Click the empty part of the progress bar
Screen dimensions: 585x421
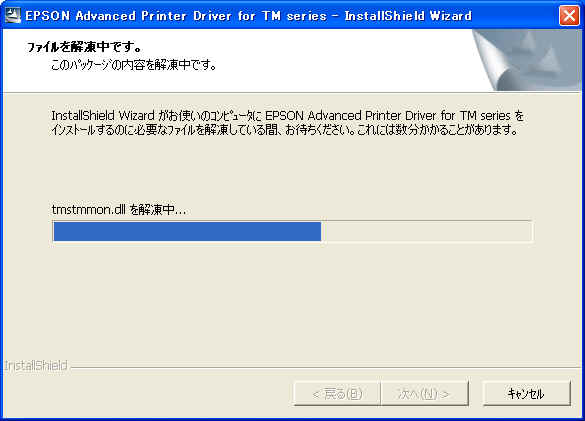(426, 231)
